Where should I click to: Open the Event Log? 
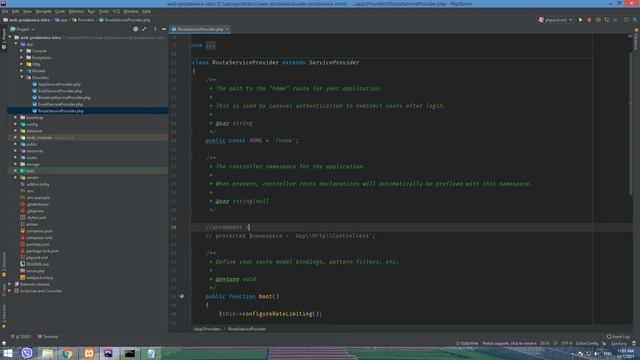pos(618,337)
